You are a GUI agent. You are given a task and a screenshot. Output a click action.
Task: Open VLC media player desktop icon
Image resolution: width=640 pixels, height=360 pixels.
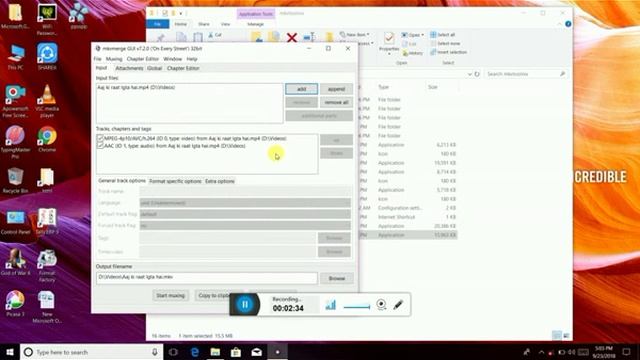[x=47, y=102]
